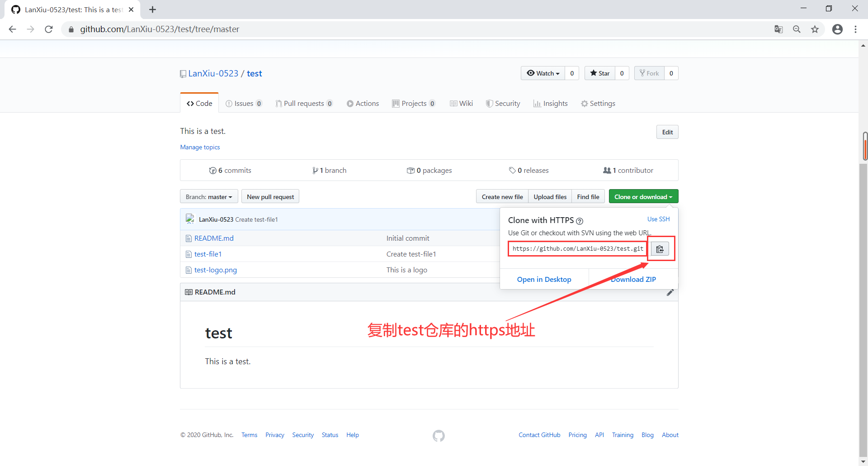The width and height of the screenshot is (868, 466).
Task: View the 6 commits history
Action: pos(230,170)
